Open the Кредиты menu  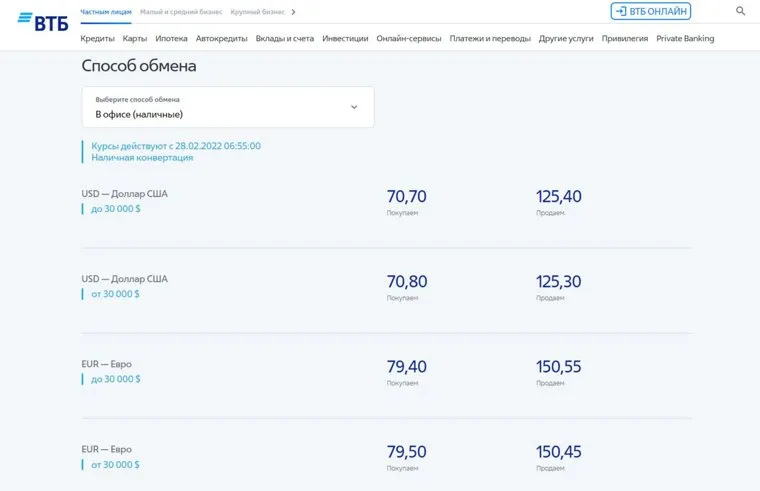pyautogui.click(x=97, y=38)
